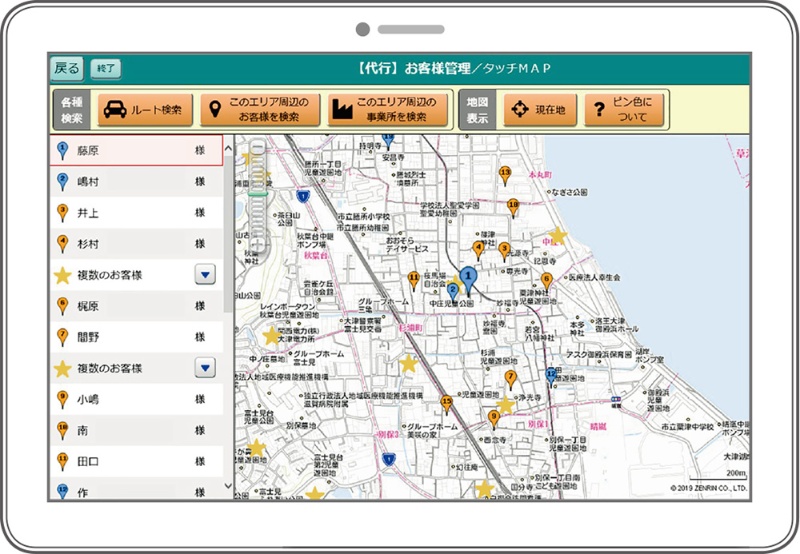The height and width of the screenshot is (554, 800).
Task: Select orange pin 6 on the map
Action: [x=546, y=281]
